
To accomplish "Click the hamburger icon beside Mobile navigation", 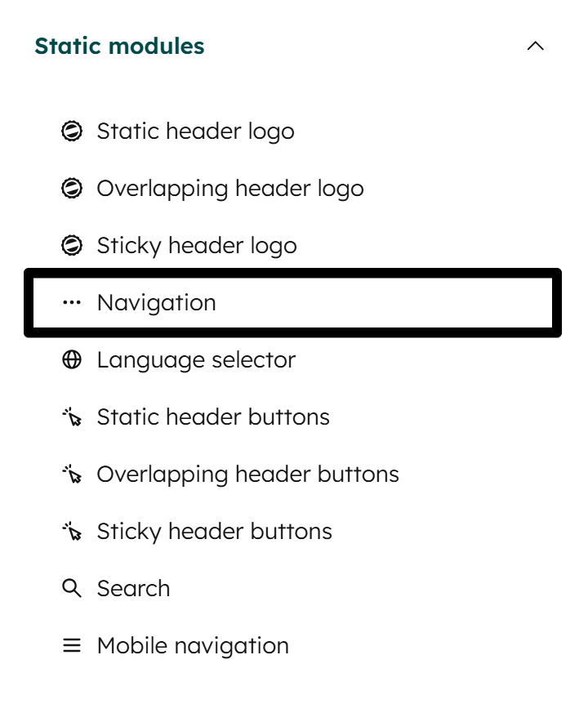I will (73, 645).
